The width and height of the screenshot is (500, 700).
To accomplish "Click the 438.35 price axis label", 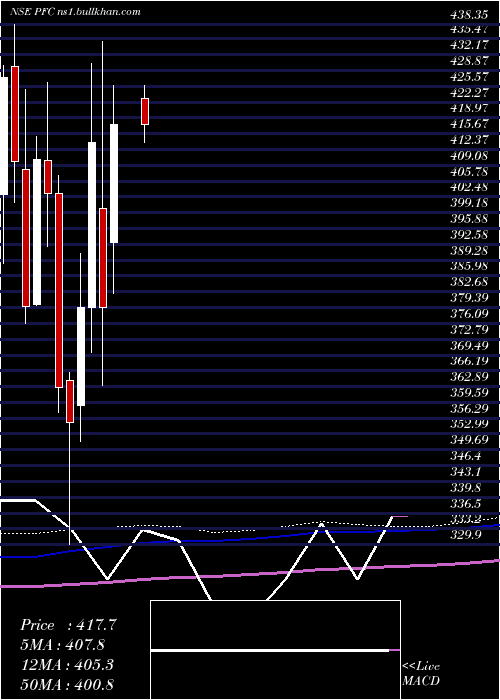I will pyautogui.click(x=468, y=15).
